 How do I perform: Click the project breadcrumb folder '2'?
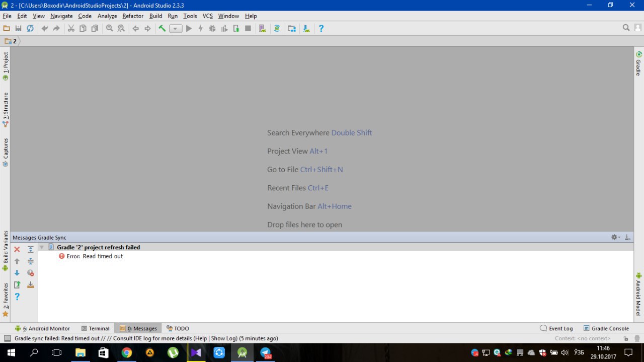11,41
